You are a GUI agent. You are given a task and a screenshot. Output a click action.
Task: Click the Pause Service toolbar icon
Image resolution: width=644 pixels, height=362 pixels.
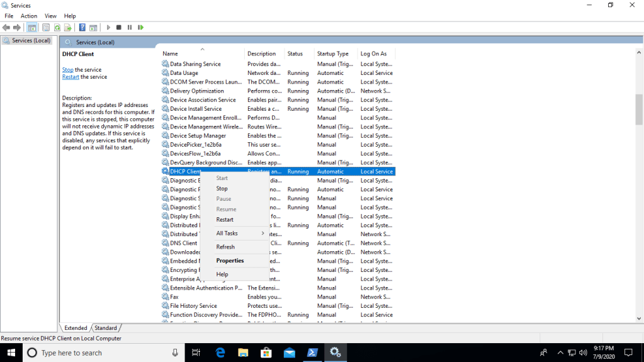[130, 28]
